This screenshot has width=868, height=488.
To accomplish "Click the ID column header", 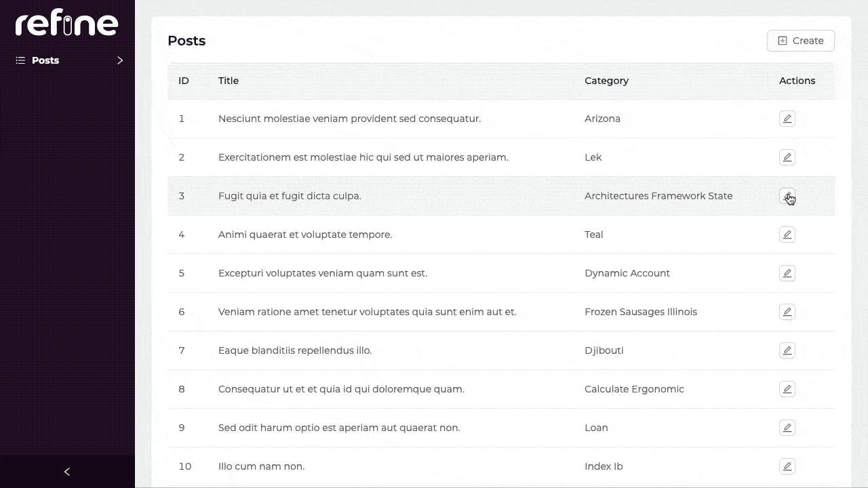I will click(183, 81).
